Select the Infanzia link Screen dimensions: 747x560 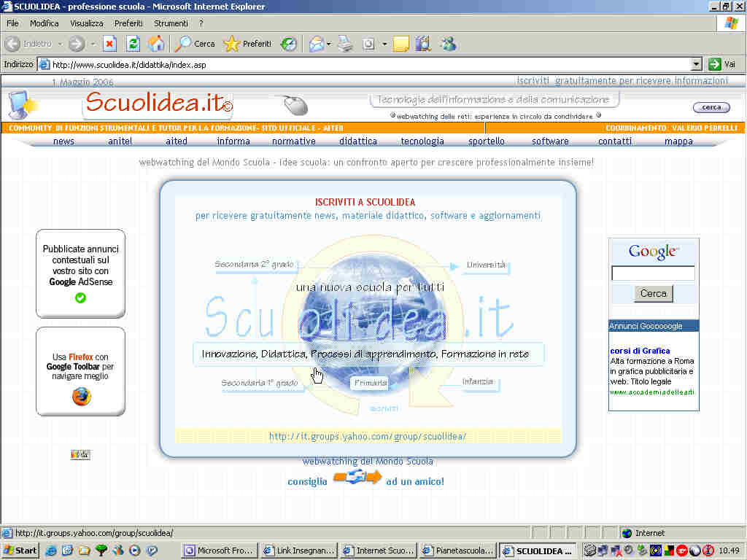click(x=478, y=381)
